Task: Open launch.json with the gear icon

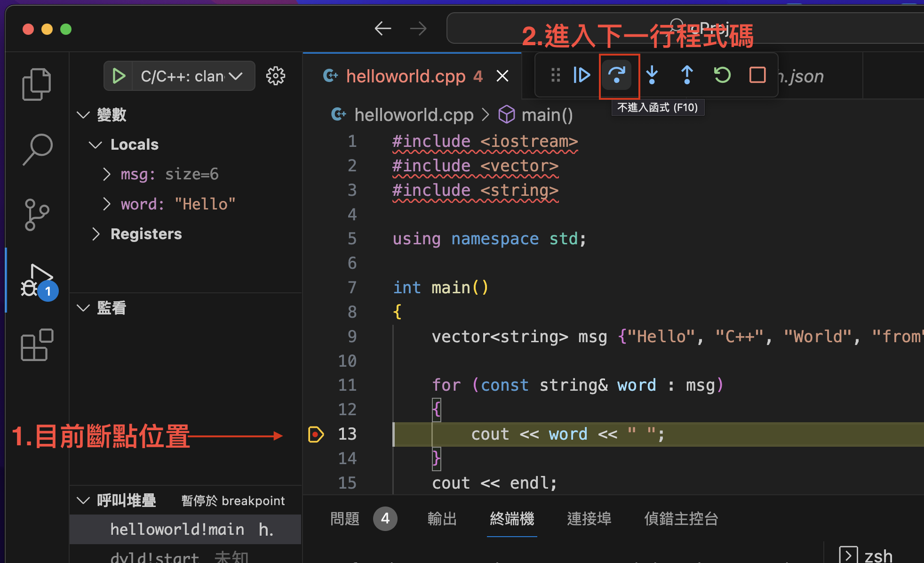Action: tap(276, 76)
